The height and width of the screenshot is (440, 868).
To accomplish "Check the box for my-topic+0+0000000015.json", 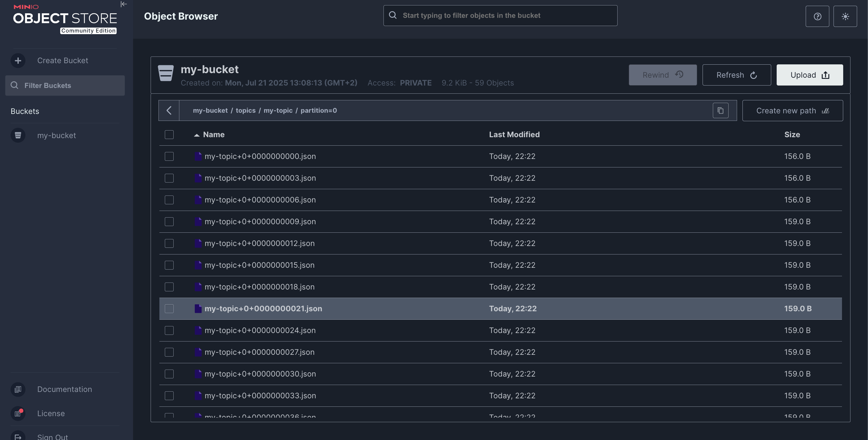I will tap(169, 265).
